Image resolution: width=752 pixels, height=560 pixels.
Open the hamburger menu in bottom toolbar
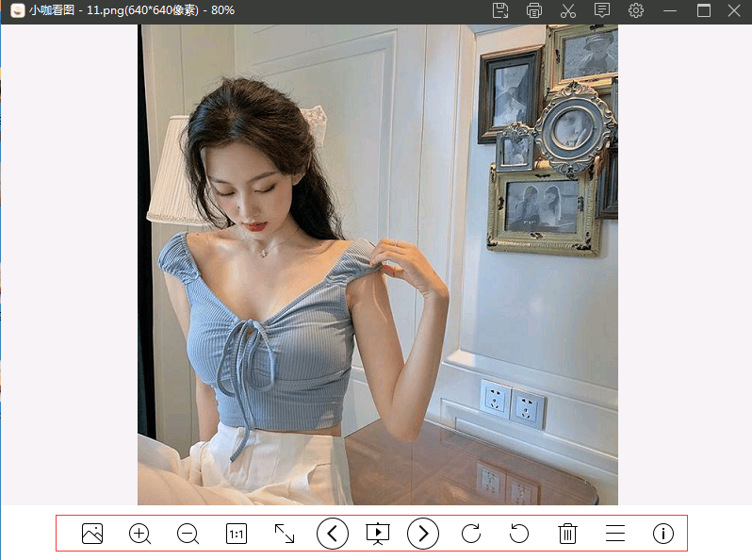(615, 534)
